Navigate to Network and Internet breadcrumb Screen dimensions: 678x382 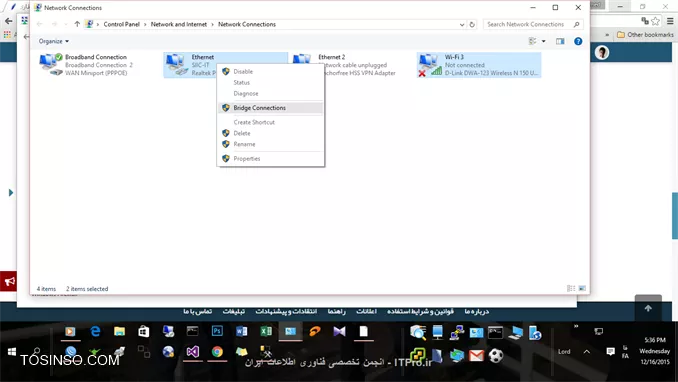179,24
